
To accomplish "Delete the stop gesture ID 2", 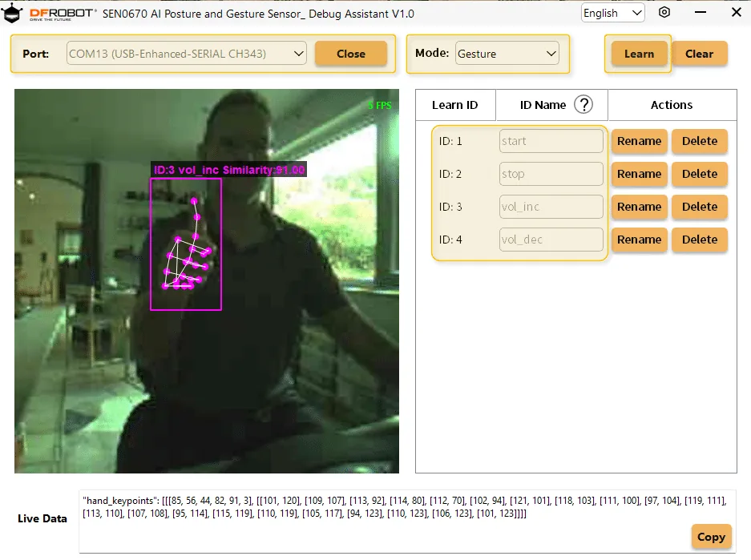I will click(699, 174).
